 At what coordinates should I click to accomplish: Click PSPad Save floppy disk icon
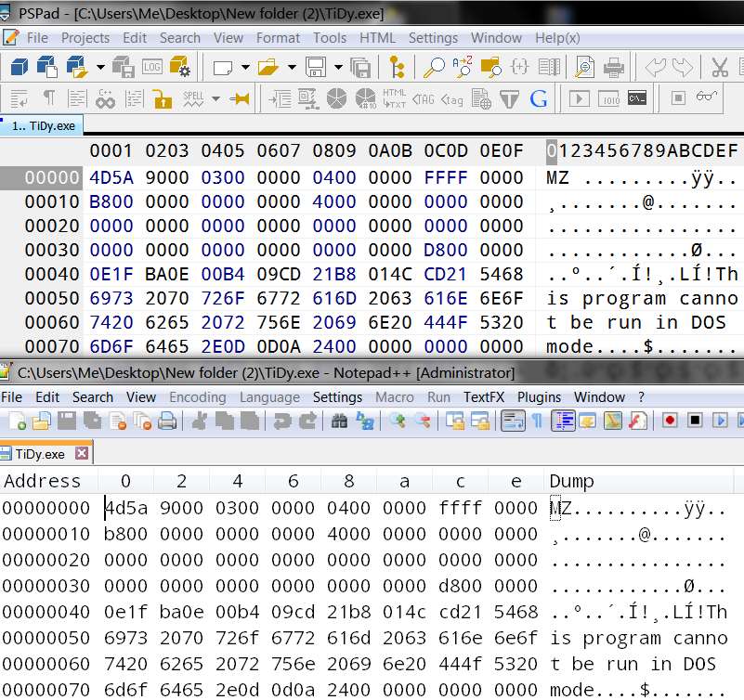click(316, 68)
